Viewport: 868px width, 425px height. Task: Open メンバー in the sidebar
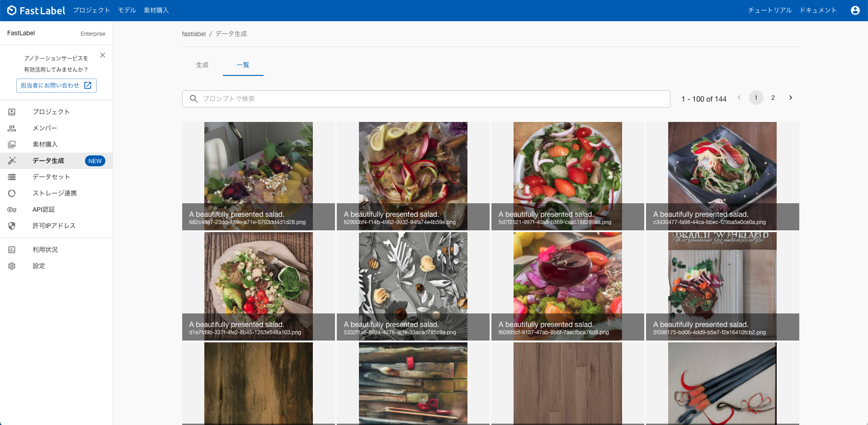pos(57,128)
